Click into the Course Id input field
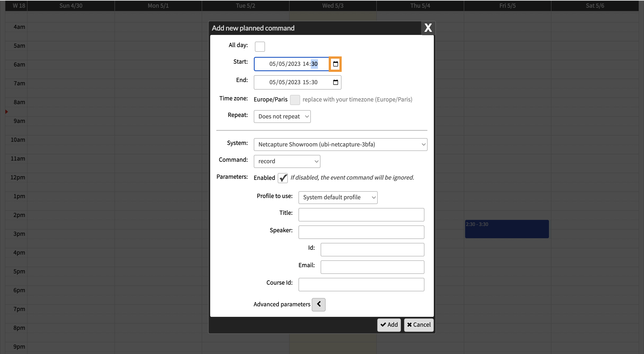Viewport: 644px width, 354px height. (361, 285)
